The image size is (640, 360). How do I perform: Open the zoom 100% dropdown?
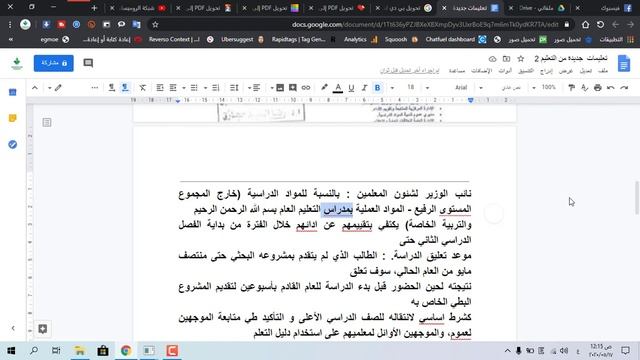pyautogui.click(x=544, y=88)
